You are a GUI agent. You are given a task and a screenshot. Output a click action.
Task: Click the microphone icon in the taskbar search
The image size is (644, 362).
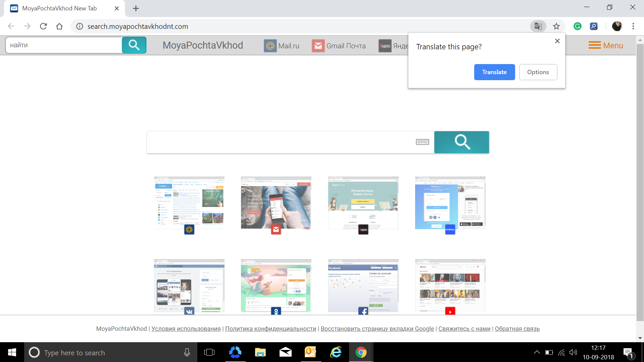pyautogui.click(x=187, y=352)
